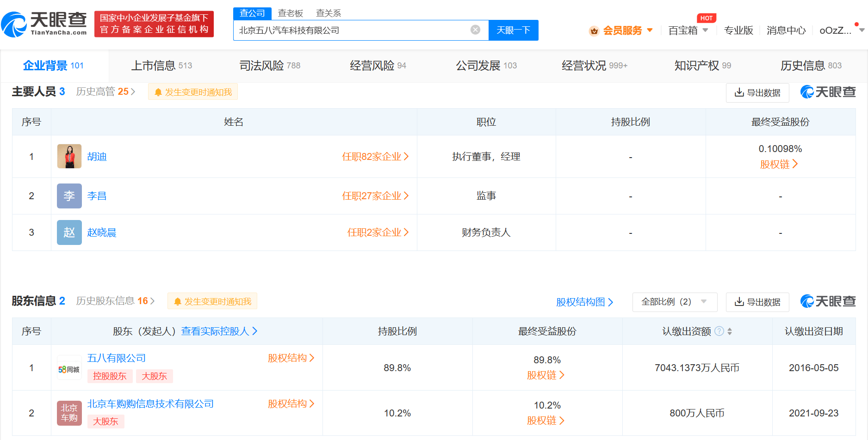Enable change notification for 股东信息
The width and height of the screenshot is (868, 440).
point(212,301)
